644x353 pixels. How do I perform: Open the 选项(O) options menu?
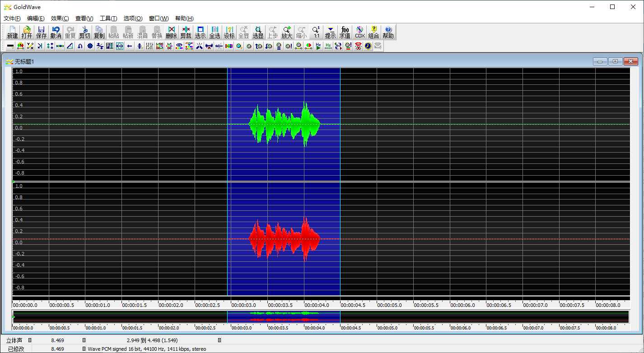click(133, 19)
